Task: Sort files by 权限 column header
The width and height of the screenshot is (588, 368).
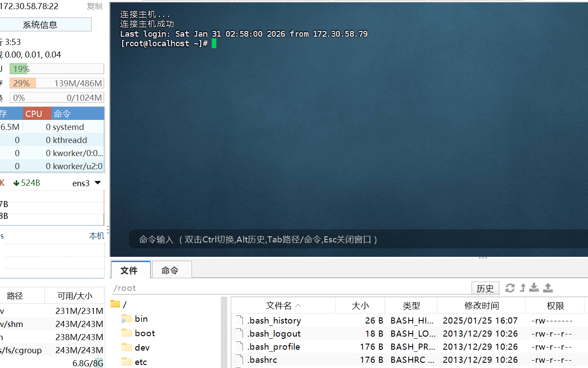Action: point(555,306)
